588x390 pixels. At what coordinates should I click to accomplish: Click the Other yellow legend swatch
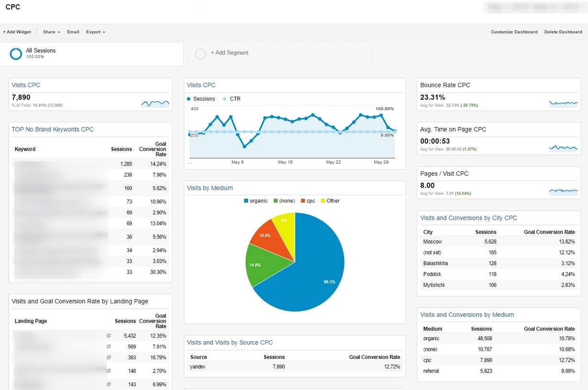pos(323,201)
